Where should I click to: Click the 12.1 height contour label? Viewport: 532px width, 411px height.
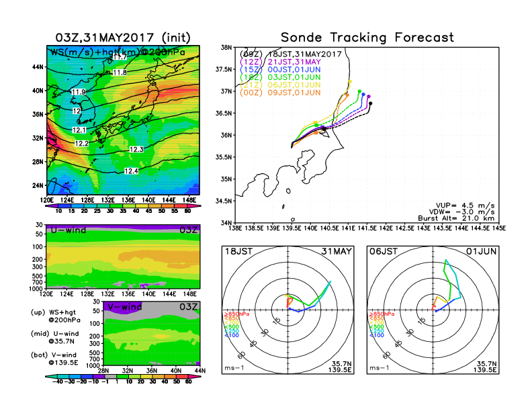click(79, 130)
